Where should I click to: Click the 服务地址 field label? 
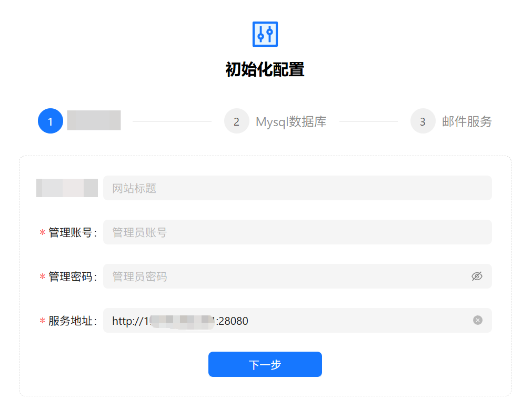(x=71, y=321)
